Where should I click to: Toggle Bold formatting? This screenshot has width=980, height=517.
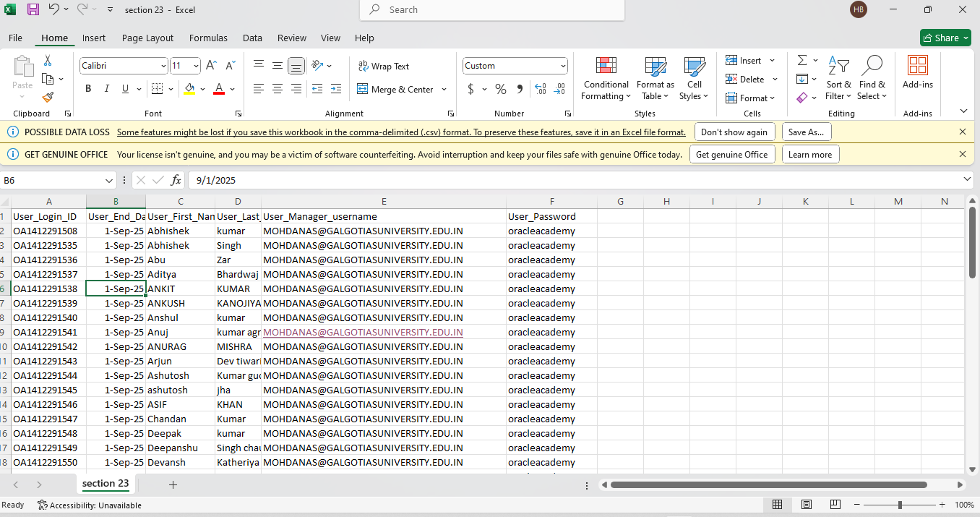(x=88, y=89)
